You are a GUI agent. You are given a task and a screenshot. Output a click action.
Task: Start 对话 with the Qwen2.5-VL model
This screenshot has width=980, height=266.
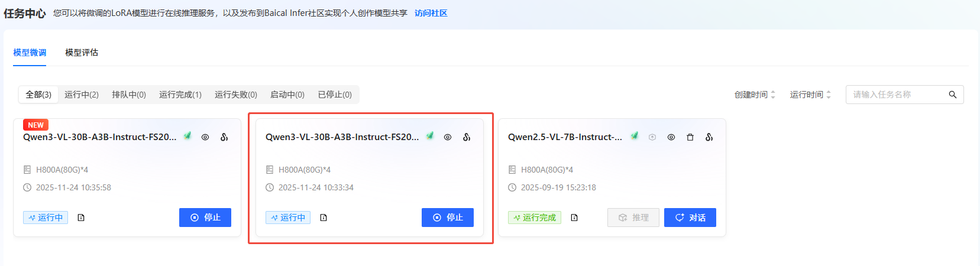(690, 218)
